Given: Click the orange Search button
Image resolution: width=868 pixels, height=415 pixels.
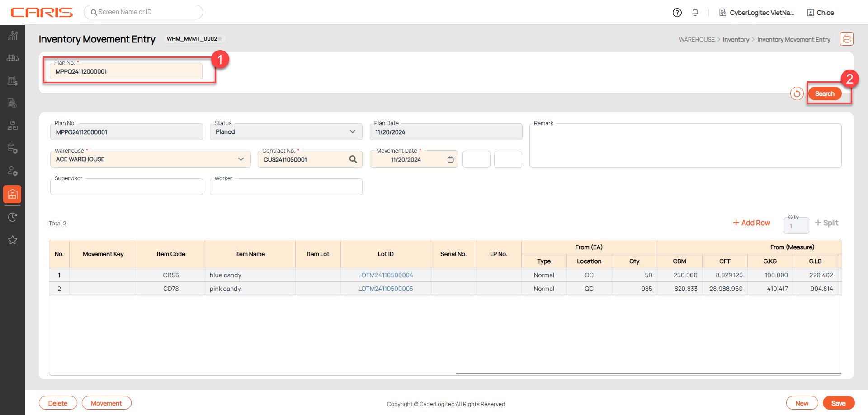Looking at the screenshot, I should (825, 94).
